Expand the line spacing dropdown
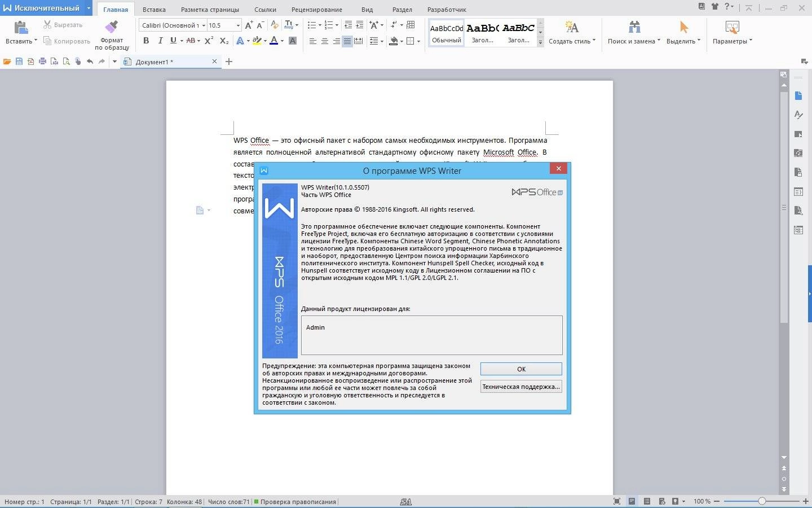The width and height of the screenshot is (812, 508). click(382, 41)
